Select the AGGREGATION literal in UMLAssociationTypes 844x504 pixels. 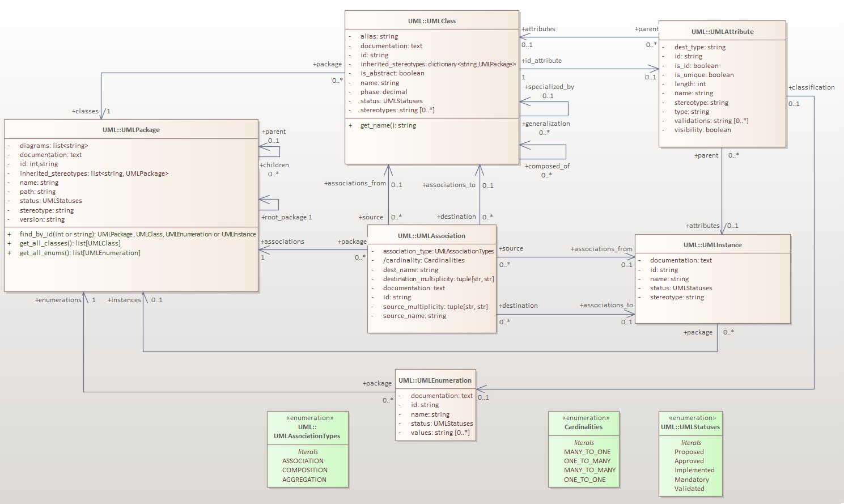pos(304,479)
